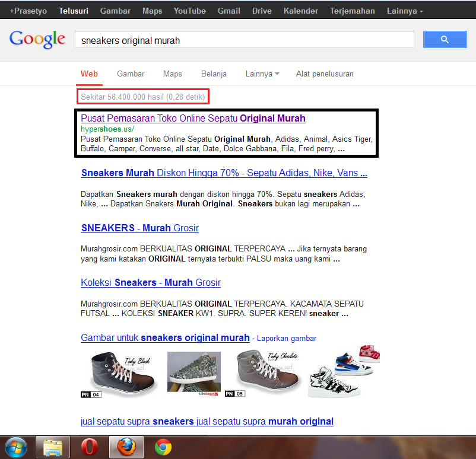Open the +Prasetyo profile link

28,11
